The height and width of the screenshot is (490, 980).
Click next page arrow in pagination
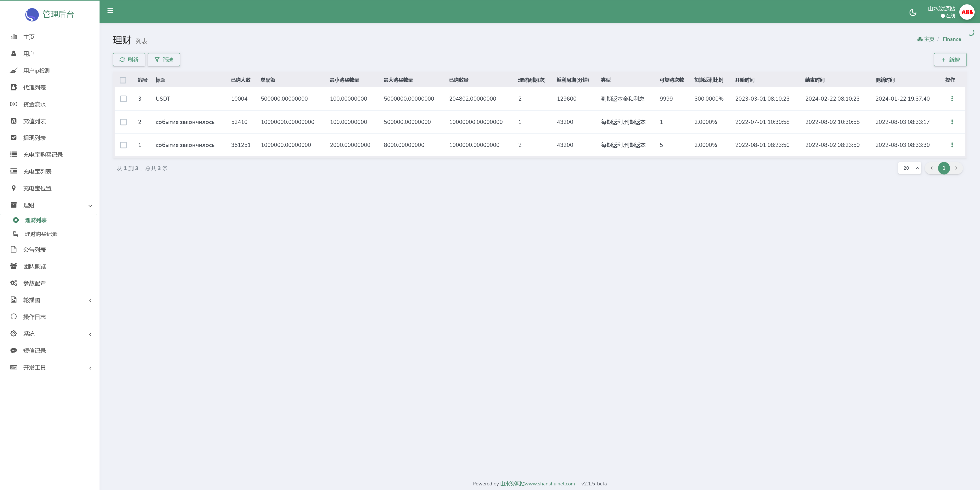click(x=956, y=168)
